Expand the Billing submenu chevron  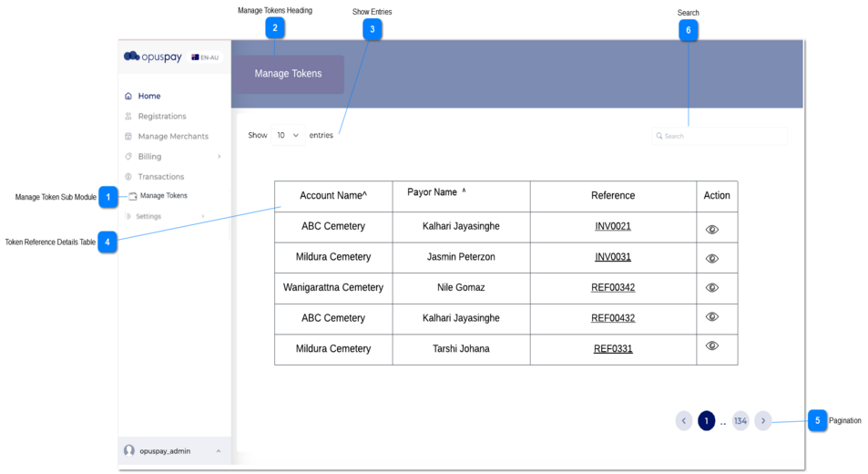pyautogui.click(x=220, y=157)
